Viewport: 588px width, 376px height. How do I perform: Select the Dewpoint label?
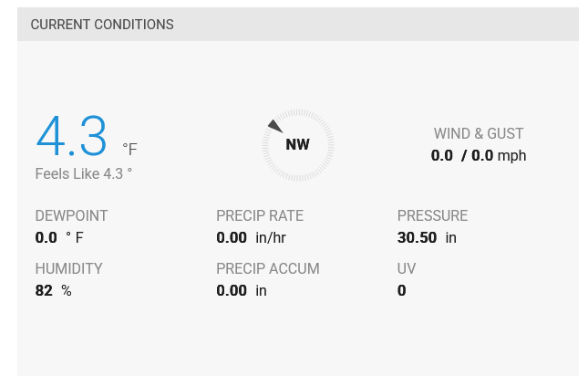click(71, 216)
